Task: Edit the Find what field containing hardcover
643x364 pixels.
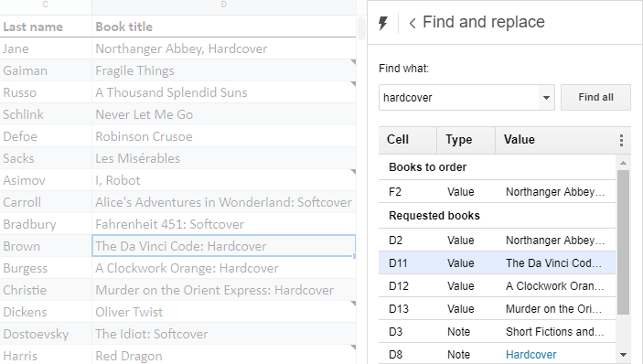Action: point(458,98)
